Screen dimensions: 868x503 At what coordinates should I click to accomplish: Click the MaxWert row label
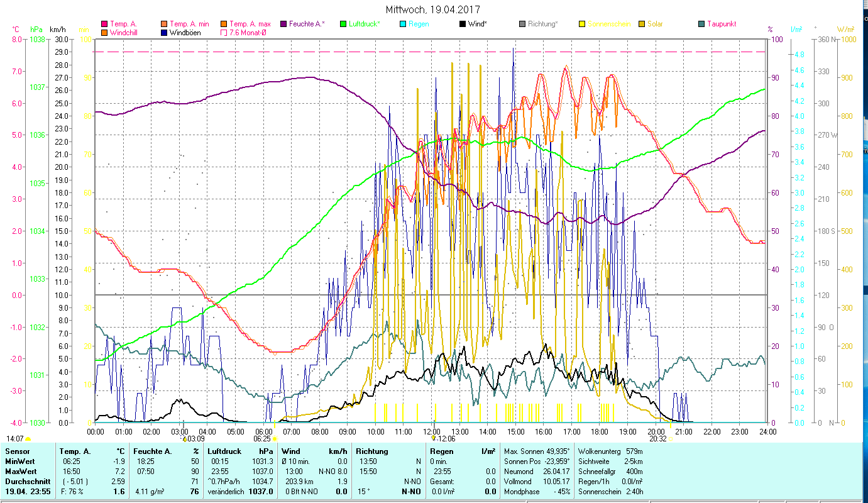(x=21, y=472)
